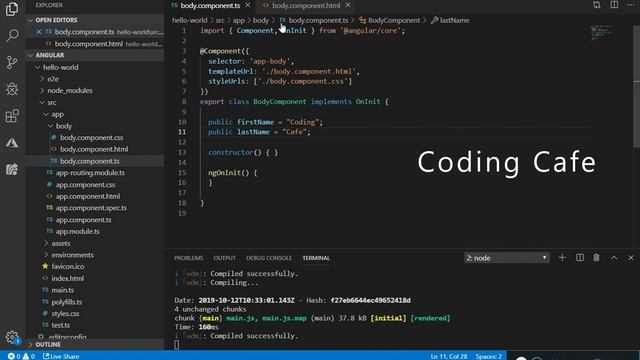Click the Compare changes icon in editor toolbar
Viewport: 640px width, 360px height.
[597, 5]
